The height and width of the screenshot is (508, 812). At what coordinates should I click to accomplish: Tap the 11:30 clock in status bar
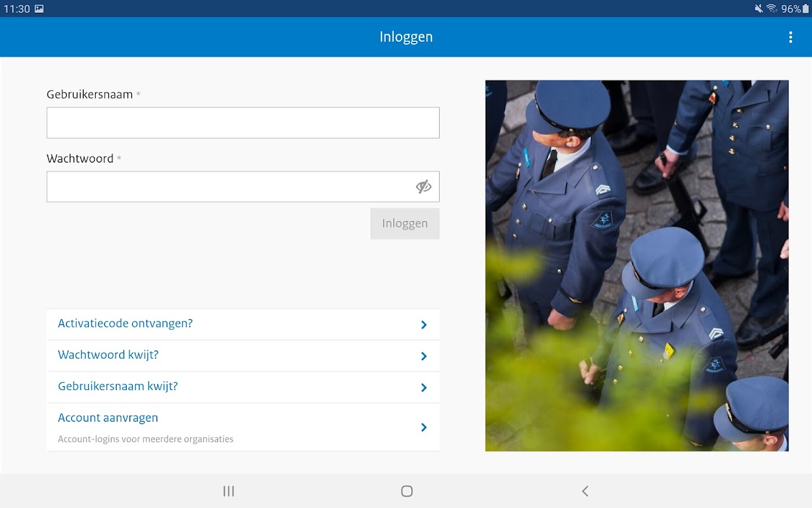point(16,9)
